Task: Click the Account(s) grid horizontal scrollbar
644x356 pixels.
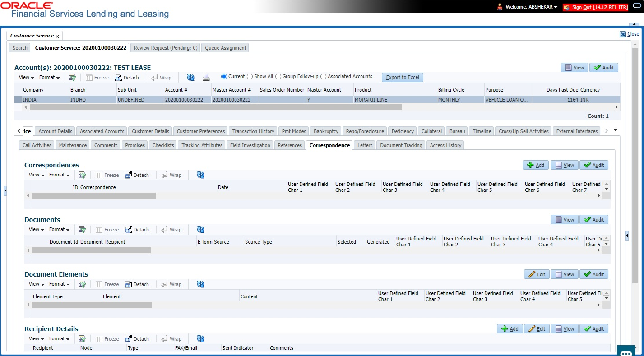Action: [216, 107]
